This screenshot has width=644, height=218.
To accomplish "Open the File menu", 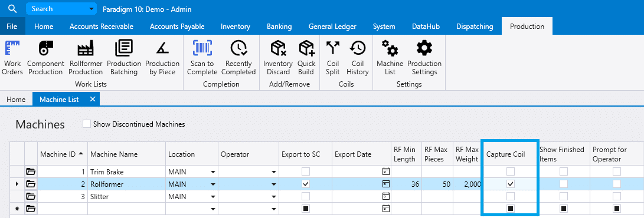I will [12, 27].
